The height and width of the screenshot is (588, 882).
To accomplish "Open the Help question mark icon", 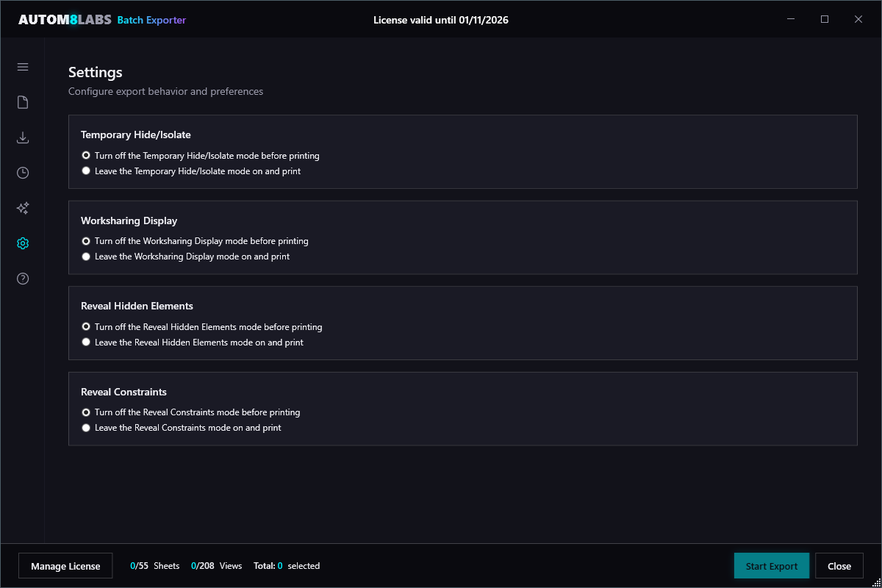I will click(22, 279).
